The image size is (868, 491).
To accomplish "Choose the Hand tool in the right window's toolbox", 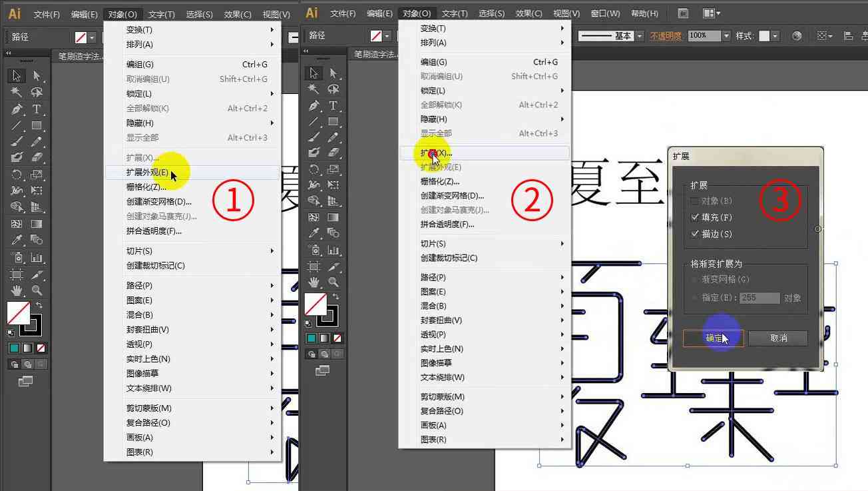I will click(x=314, y=282).
